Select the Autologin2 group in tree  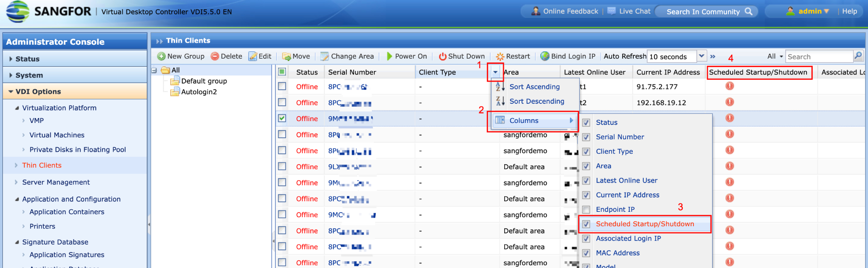(x=199, y=92)
